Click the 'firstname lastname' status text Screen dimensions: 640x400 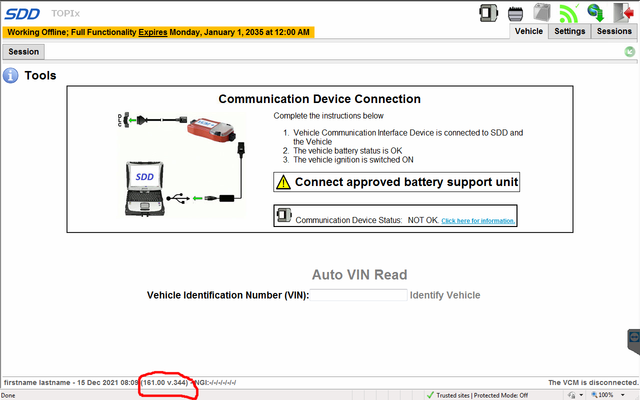(x=37, y=382)
